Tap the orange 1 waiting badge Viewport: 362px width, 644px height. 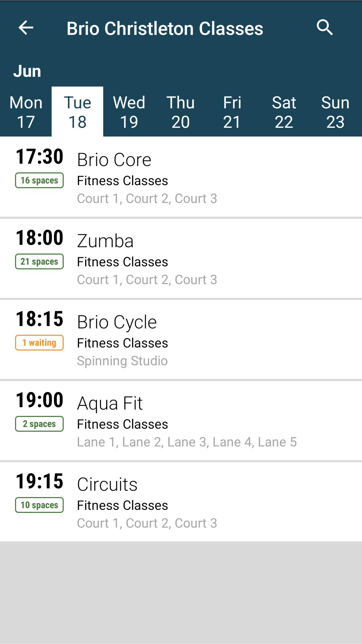pos(39,343)
